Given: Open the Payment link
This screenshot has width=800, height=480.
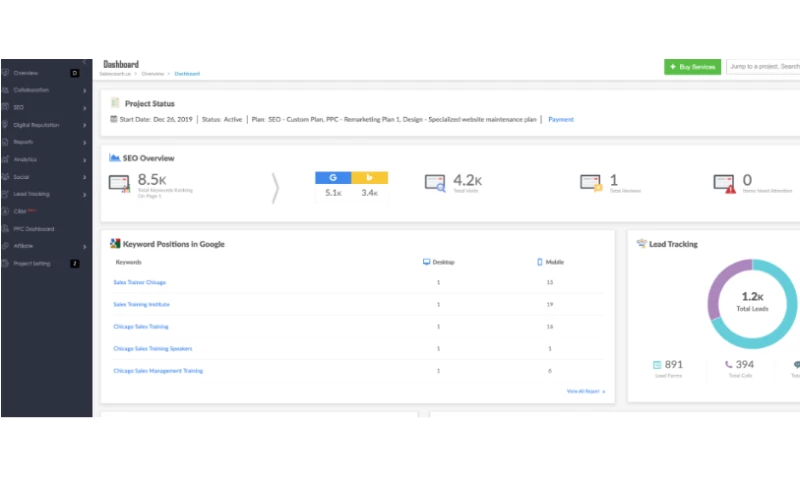Looking at the screenshot, I should [561, 119].
